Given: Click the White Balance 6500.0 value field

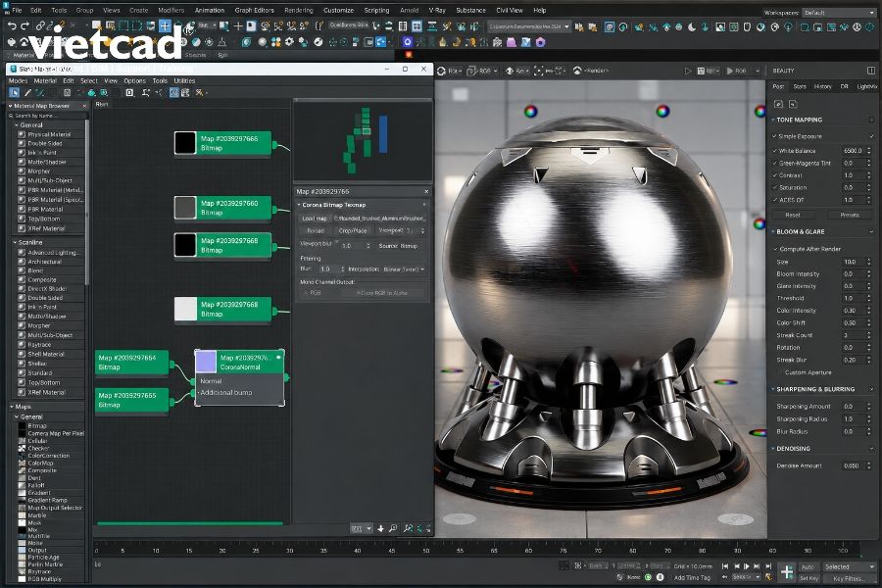Looking at the screenshot, I should [x=854, y=151].
